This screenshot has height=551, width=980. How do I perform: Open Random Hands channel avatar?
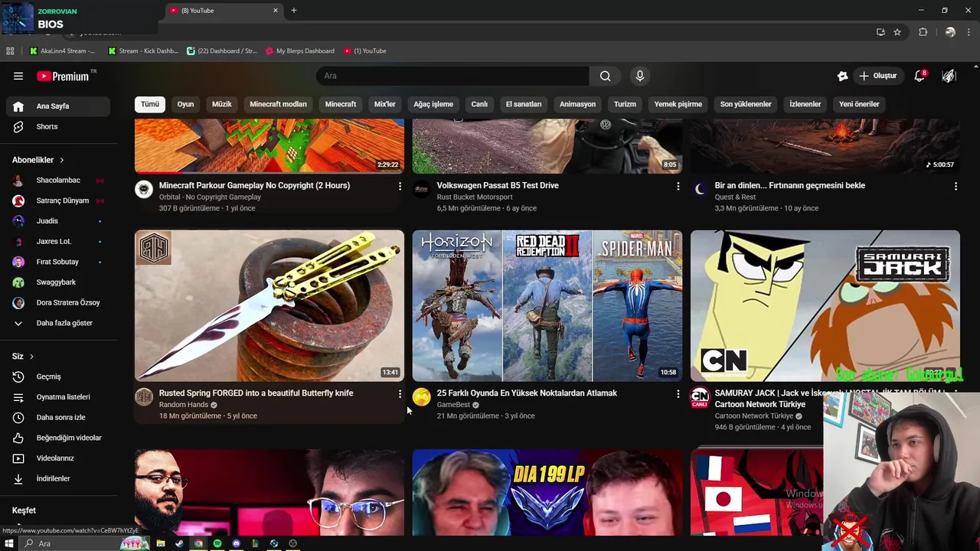144,396
